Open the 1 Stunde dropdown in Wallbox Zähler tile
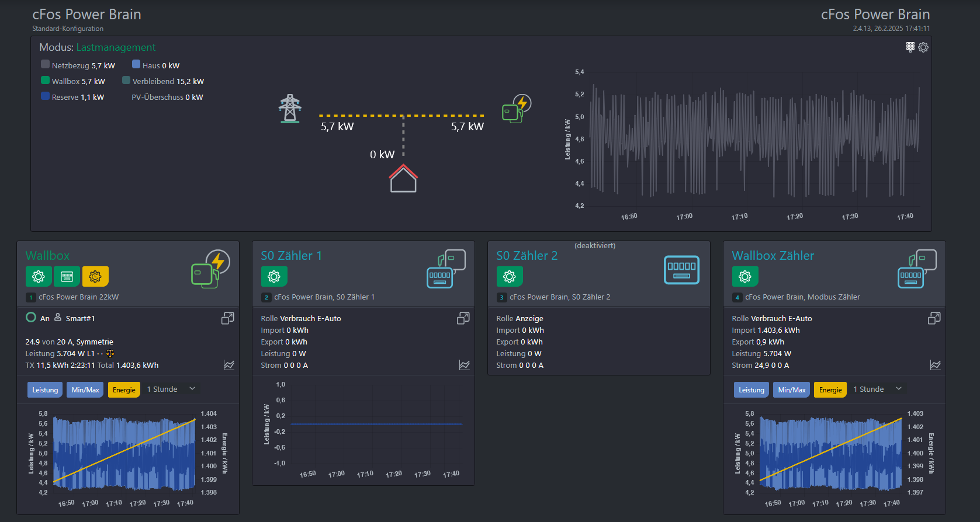Image resolution: width=980 pixels, height=522 pixels. (x=878, y=389)
